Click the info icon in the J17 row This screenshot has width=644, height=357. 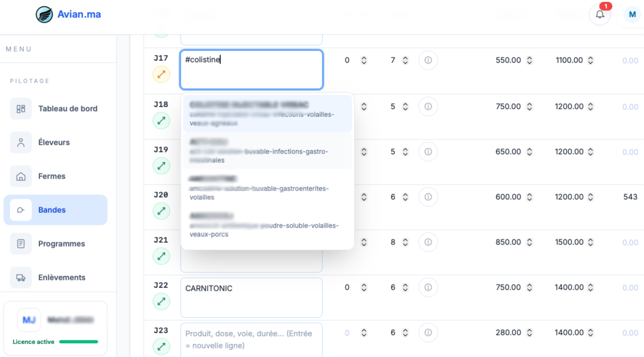[428, 60]
